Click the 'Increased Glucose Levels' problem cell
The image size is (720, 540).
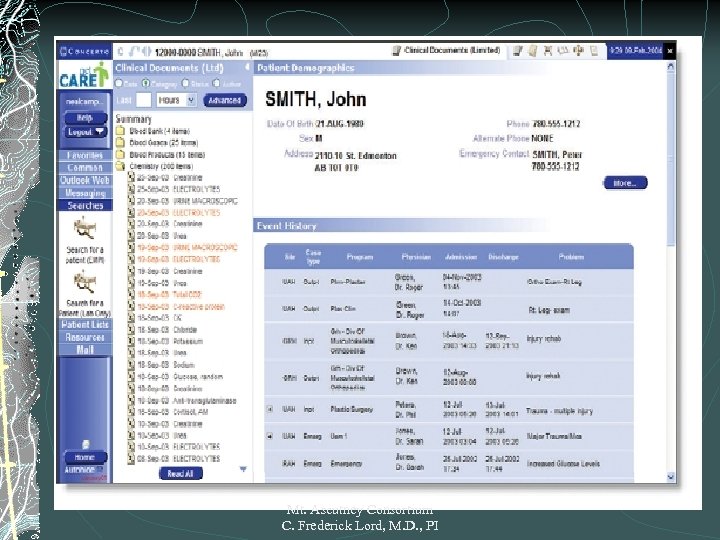(563, 464)
